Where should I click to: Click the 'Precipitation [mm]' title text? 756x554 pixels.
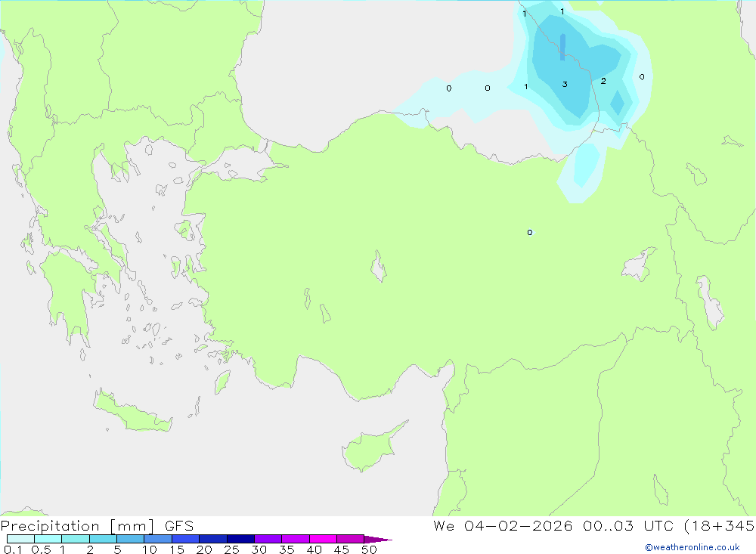coord(77,526)
